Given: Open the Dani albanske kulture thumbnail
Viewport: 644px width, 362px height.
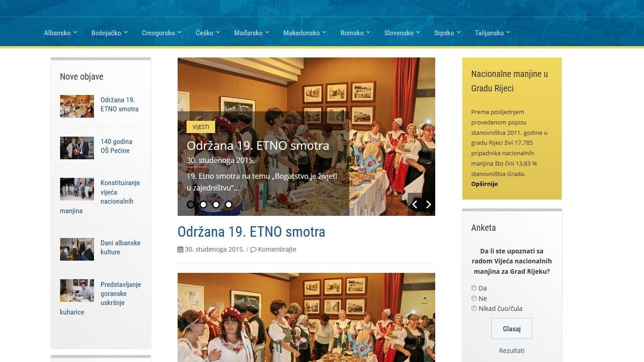Looking at the screenshot, I should [77, 249].
